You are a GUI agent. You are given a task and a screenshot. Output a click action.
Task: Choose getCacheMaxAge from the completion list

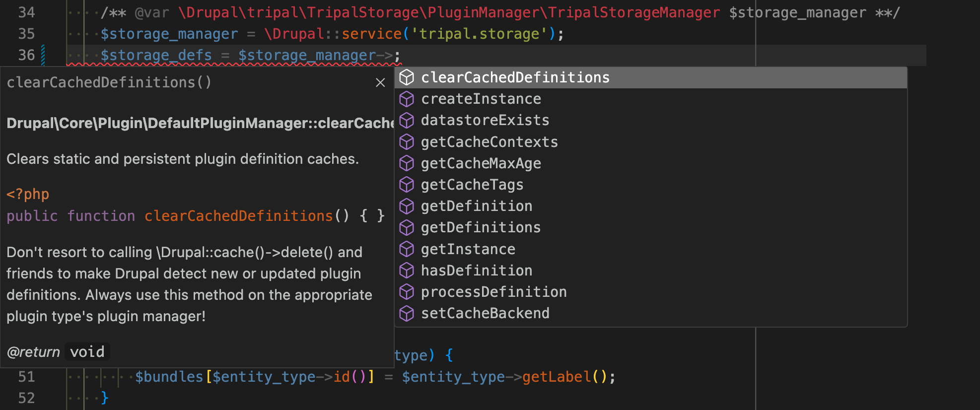tap(651, 163)
